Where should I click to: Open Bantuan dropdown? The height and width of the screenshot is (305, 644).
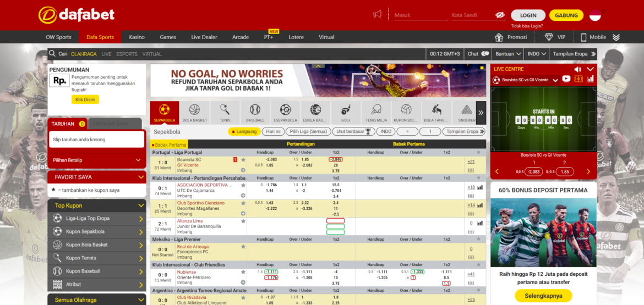pyautogui.click(x=509, y=54)
